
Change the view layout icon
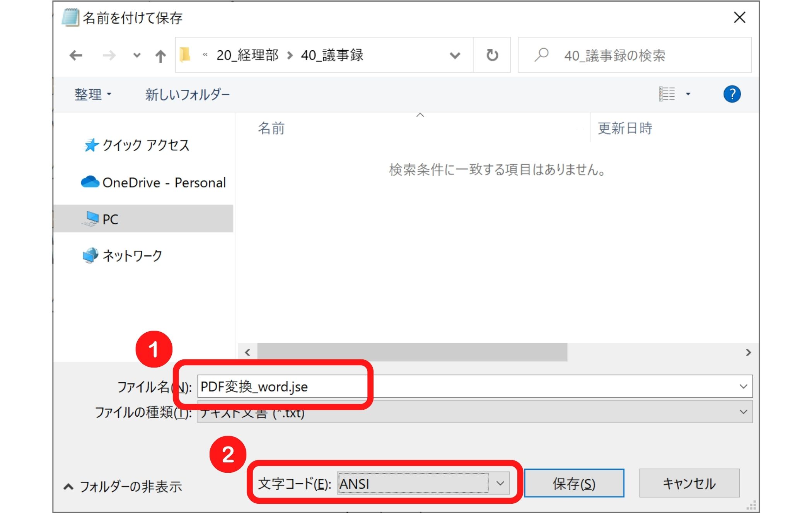[x=667, y=94]
